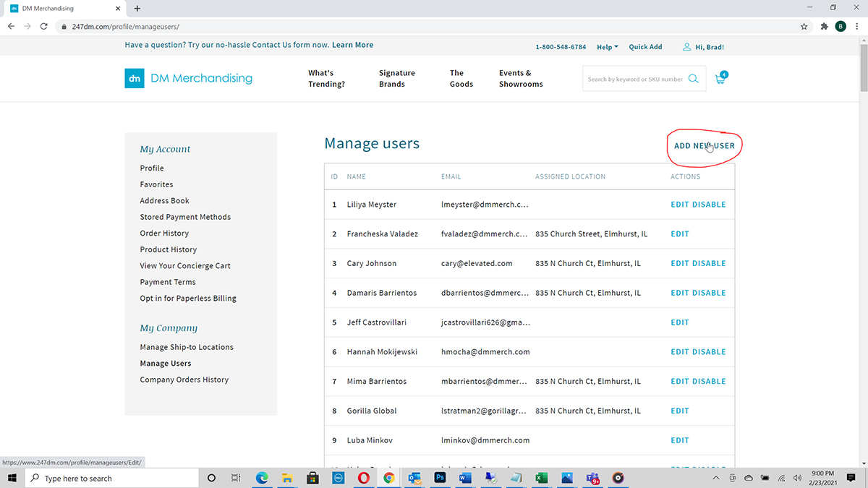Open the Chrome extensions puzzle icon
This screenshot has width=868, height=488.
pyautogui.click(x=825, y=26)
